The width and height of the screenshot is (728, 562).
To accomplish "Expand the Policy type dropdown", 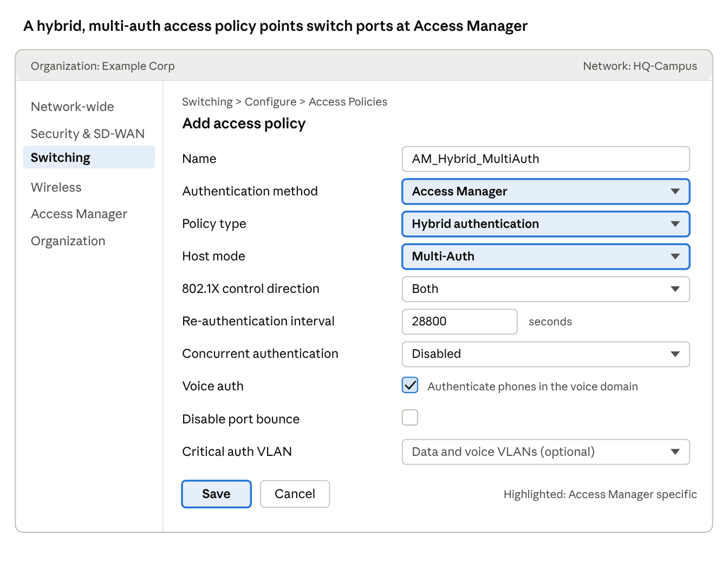I will click(x=545, y=224).
